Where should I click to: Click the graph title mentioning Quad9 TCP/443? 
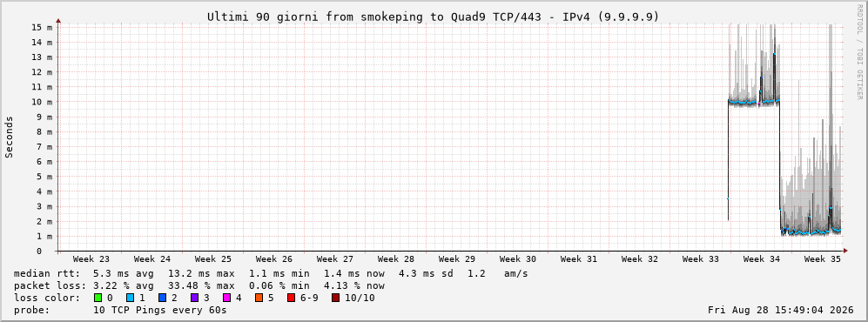[433, 17]
